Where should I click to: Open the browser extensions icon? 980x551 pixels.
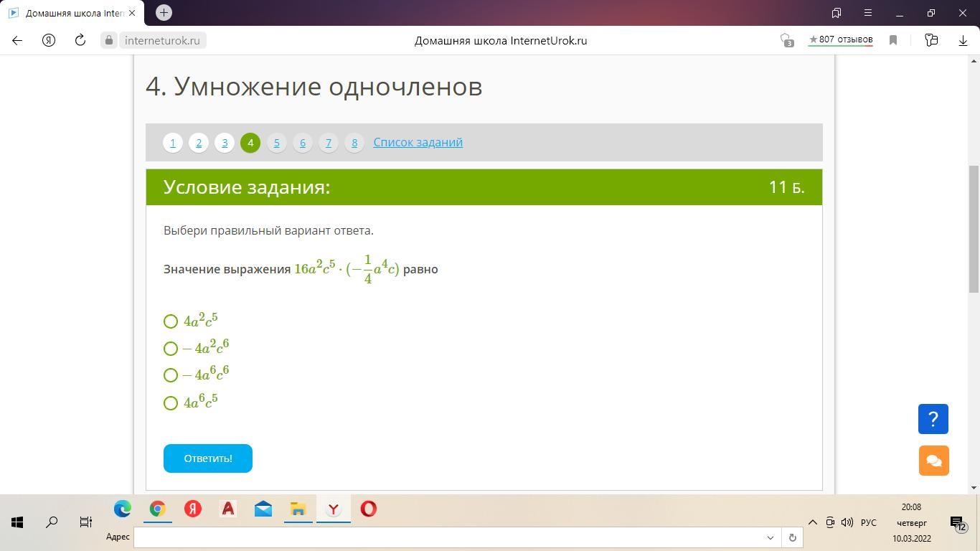click(x=931, y=41)
